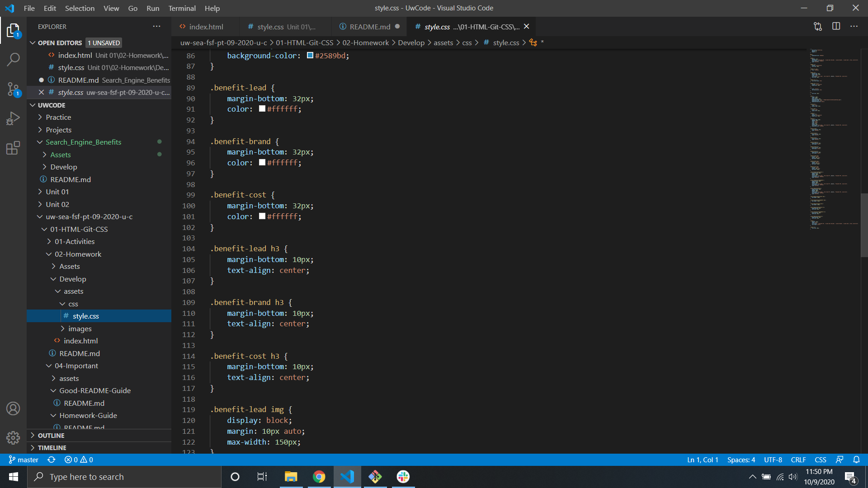This screenshot has height=488, width=868.
Task: Open Slack from the taskbar
Action: click(403, 477)
